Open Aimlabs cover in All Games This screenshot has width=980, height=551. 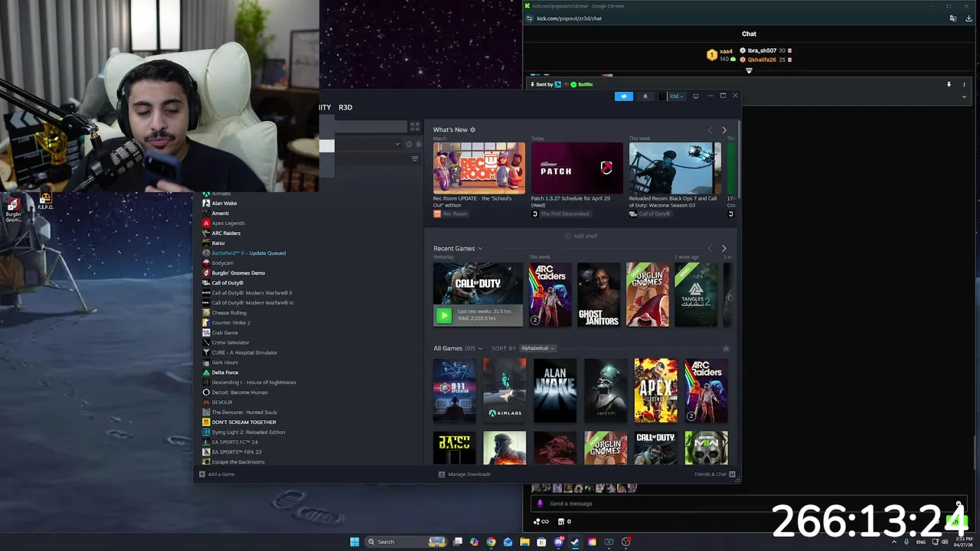tap(505, 390)
